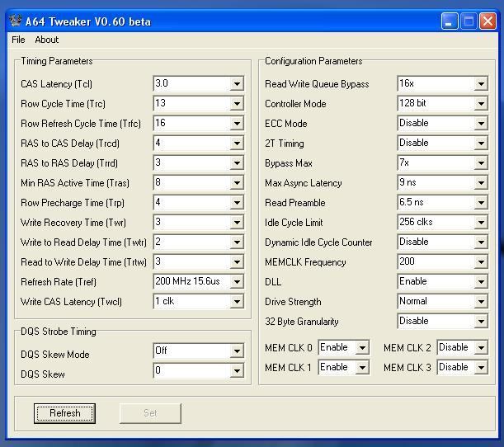Click the 'Refresh Rate (Tref)' label
The width and height of the screenshot is (504, 447).
point(59,282)
